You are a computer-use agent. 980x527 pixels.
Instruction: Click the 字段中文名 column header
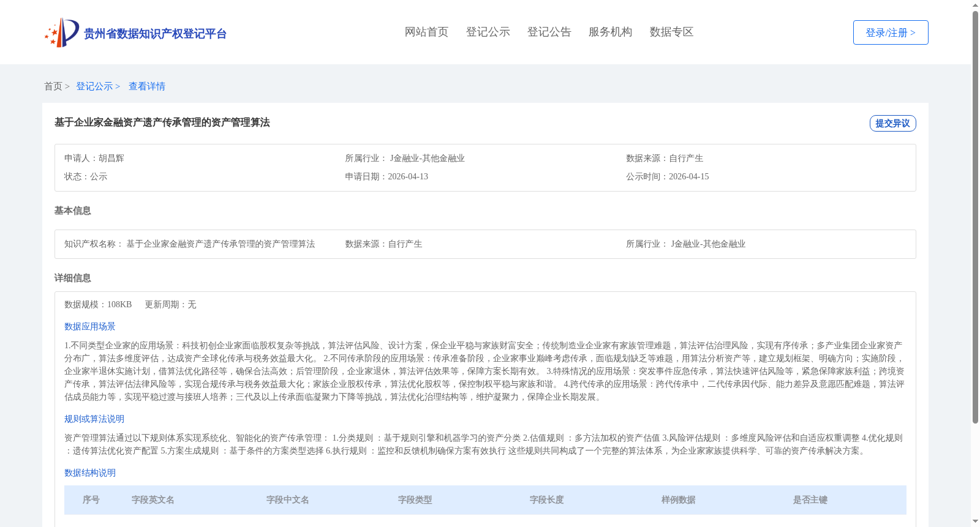pyautogui.click(x=288, y=500)
